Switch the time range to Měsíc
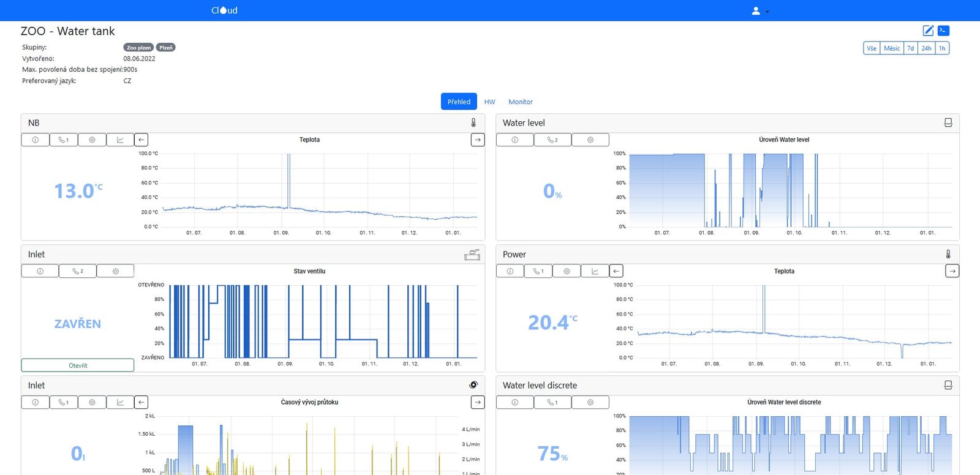This screenshot has height=475, width=980. pyautogui.click(x=892, y=48)
